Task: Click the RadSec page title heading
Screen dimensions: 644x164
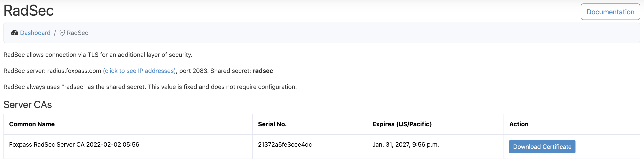Action: click(x=29, y=11)
